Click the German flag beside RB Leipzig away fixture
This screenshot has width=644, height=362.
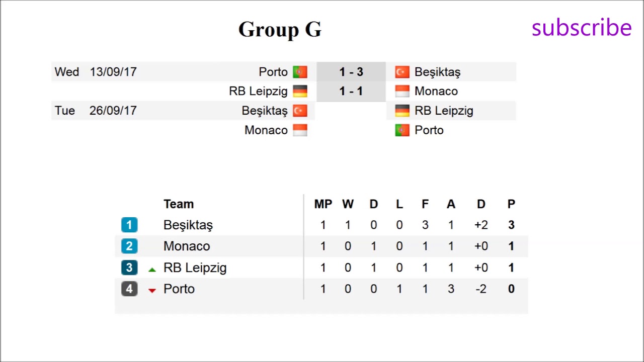[402, 111]
